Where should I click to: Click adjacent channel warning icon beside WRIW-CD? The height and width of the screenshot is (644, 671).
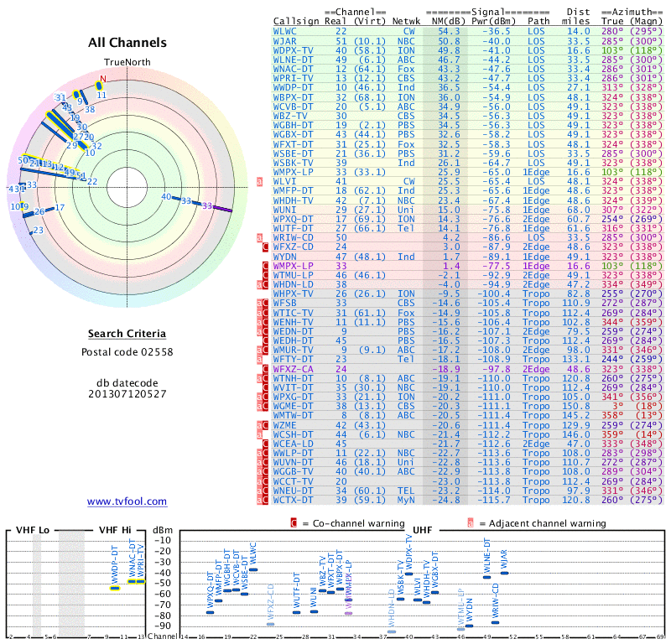coord(259,237)
